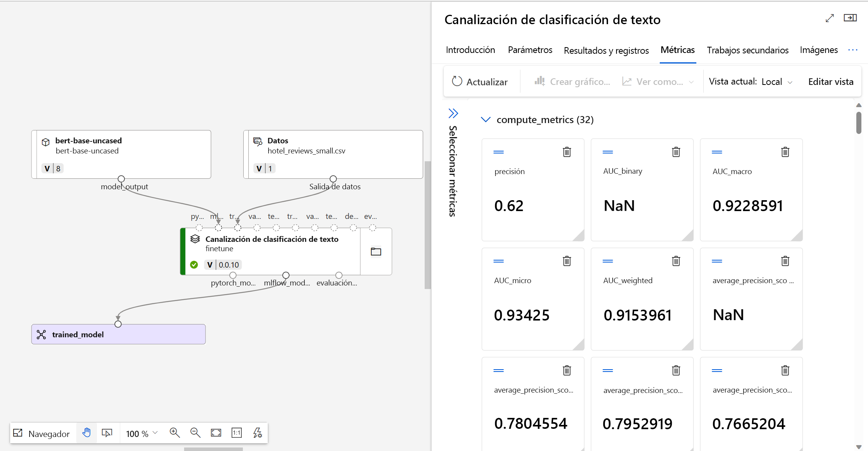
Task: Open the Trabajos secundarios tab
Action: click(x=747, y=50)
